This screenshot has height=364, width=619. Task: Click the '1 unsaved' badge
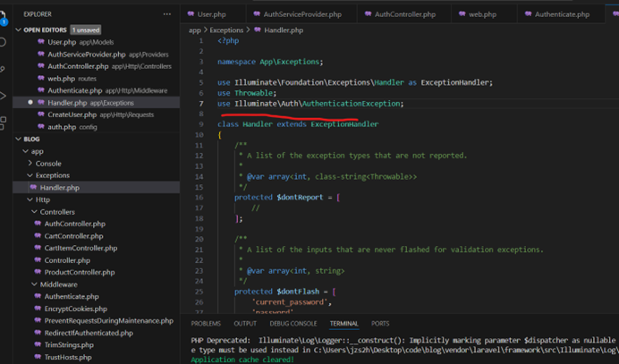click(x=86, y=30)
